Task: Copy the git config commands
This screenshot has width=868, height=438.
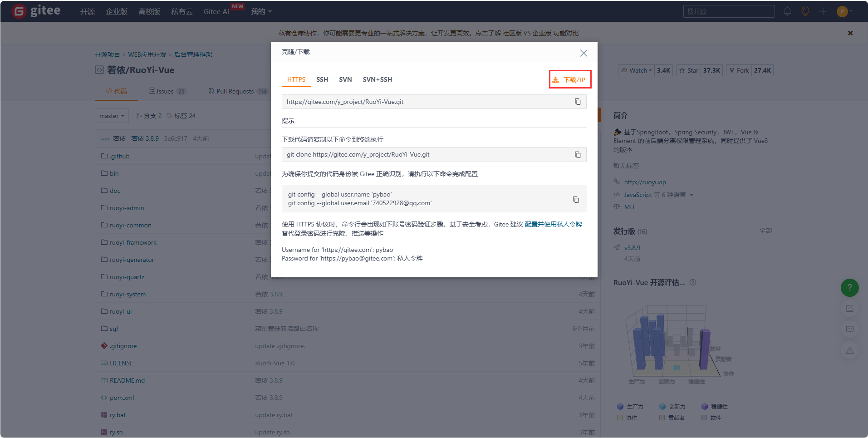Action: (576, 200)
